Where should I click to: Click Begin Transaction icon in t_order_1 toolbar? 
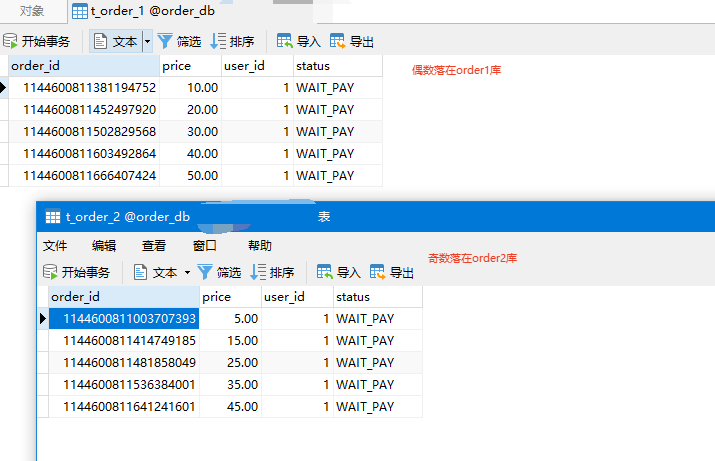(x=10, y=41)
